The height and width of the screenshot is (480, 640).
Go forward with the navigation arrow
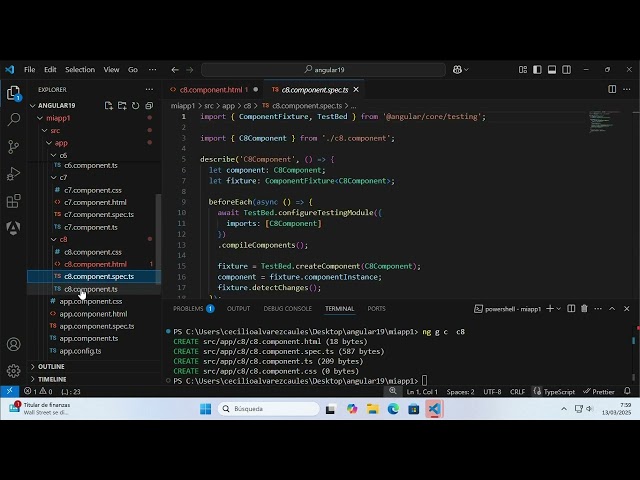(x=190, y=70)
